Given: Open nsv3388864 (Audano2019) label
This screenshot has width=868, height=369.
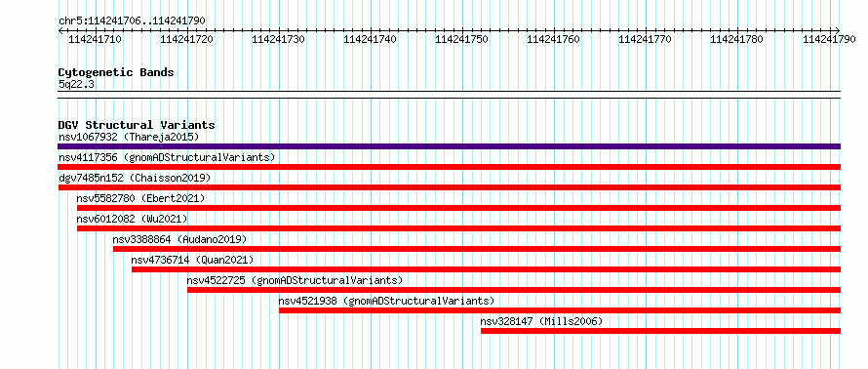Looking at the screenshot, I should 179,239.
